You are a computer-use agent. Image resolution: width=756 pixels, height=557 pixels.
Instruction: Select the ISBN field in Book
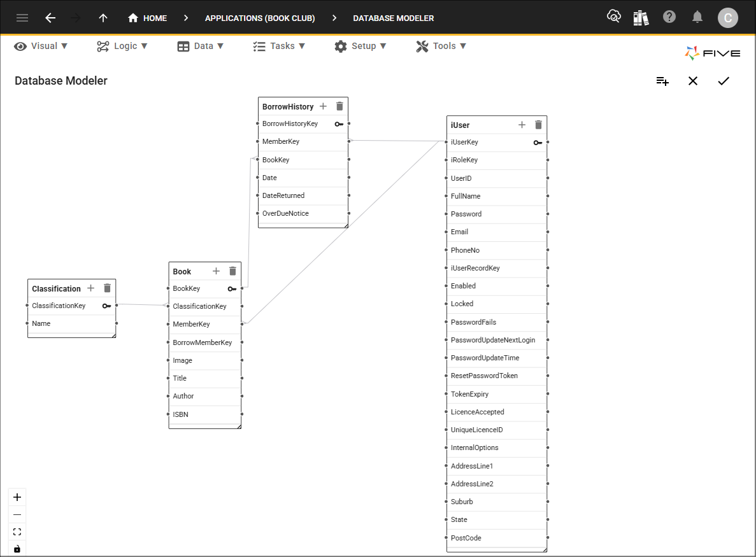(x=205, y=414)
